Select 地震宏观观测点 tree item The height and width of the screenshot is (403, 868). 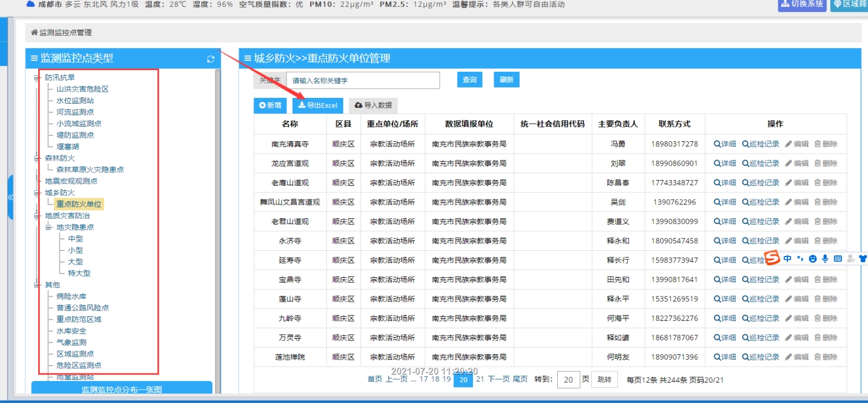(x=71, y=181)
